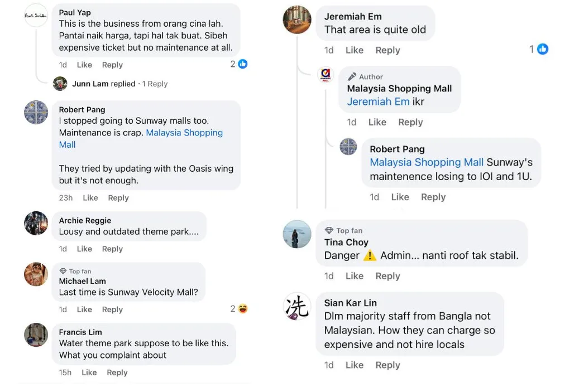584x392 pixels.
Task: Click Tina Choy's profile picture
Action: pos(297,234)
